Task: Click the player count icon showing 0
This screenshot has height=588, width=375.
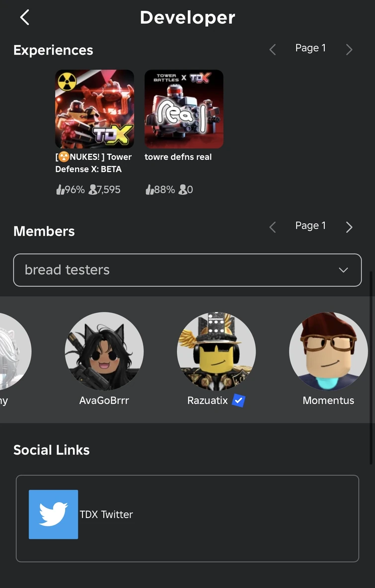Action: (x=182, y=190)
